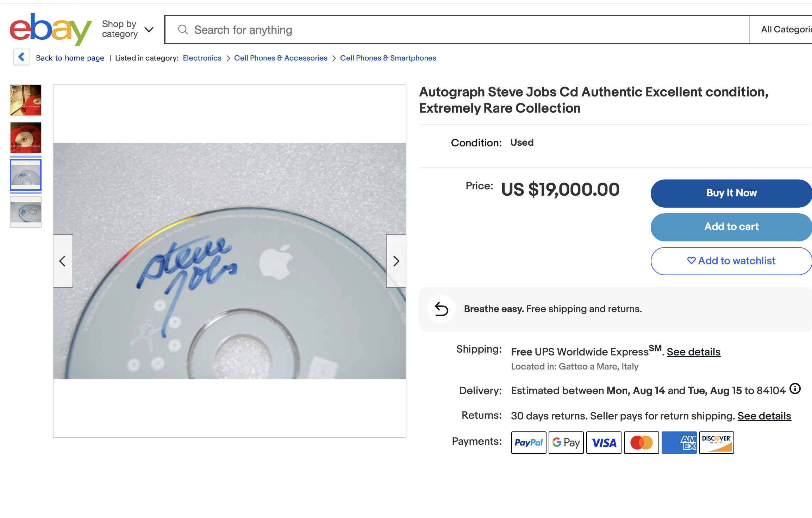The image size is (812, 518).
Task: Select the second CD thumbnail image
Action: click(x=25, y=137)
